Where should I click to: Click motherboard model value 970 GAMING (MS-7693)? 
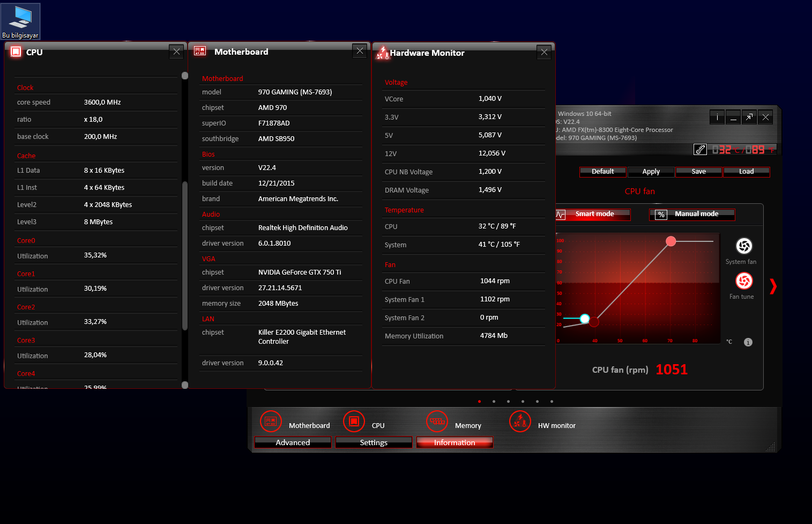[x=295, y=92]
